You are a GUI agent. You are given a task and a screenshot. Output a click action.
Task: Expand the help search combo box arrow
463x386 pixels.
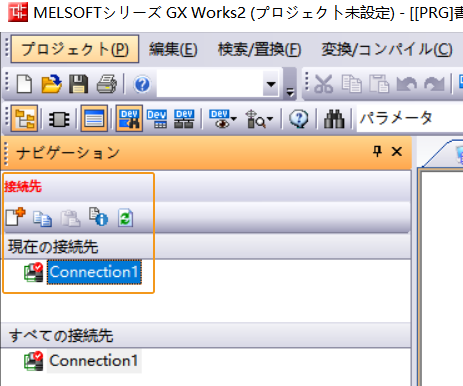271,84
